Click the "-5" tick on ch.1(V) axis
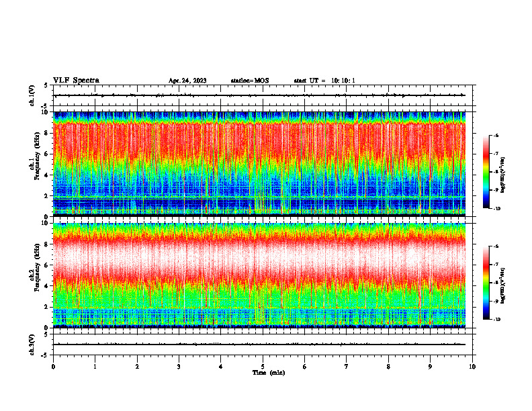The height and width of the screenshot is (411, 532). pos(45,106)
